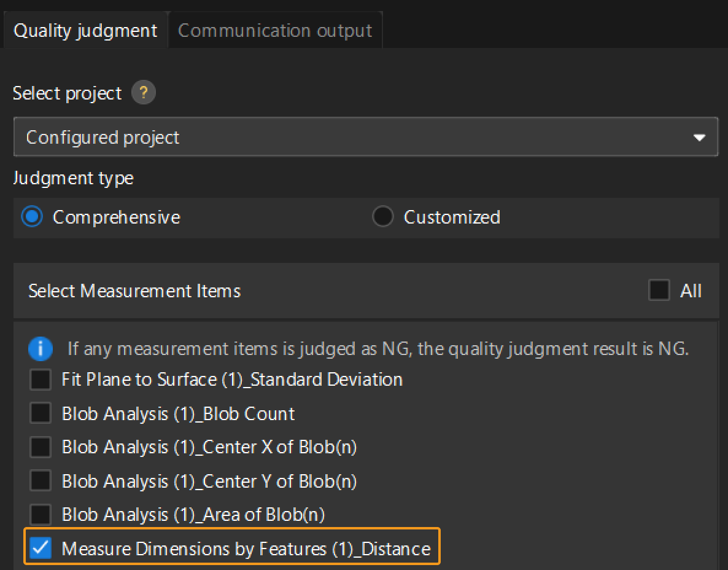
Task: Check the All measurement items checkbox
Action: pos(659,291)
